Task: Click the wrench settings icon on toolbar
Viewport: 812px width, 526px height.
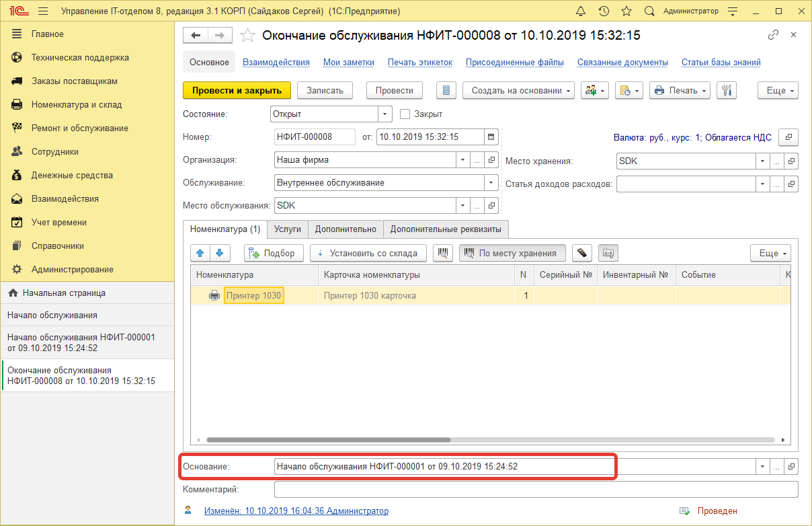Action: tap(727, 89)
